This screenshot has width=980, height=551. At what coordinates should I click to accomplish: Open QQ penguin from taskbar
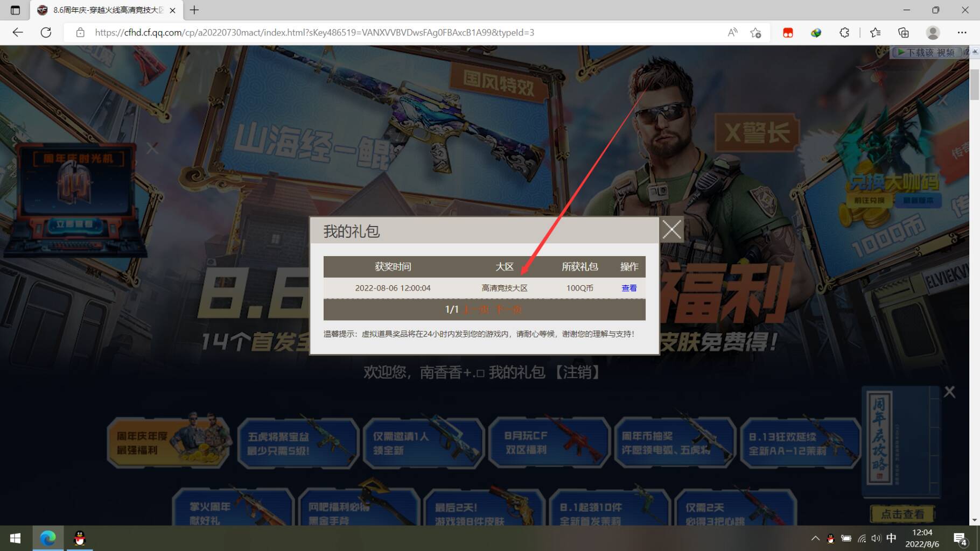(x=80, y=538)
